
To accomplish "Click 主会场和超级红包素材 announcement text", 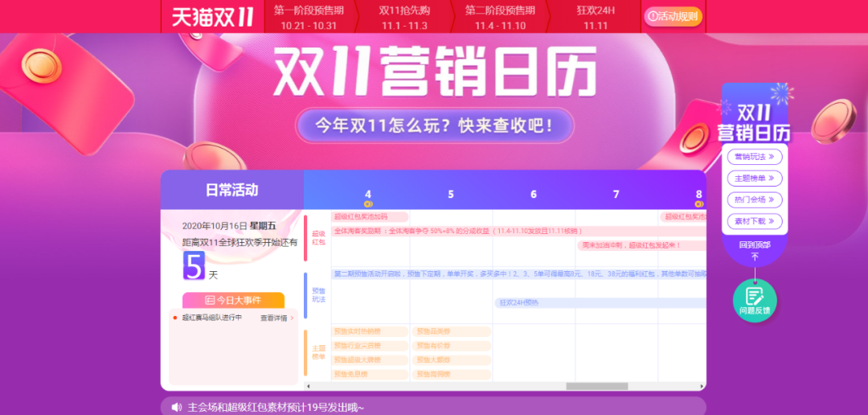I will (x=276, y=408).
